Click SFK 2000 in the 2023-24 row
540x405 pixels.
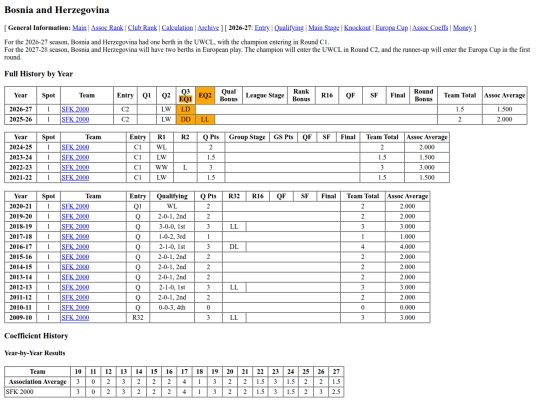tap(75, 157)
